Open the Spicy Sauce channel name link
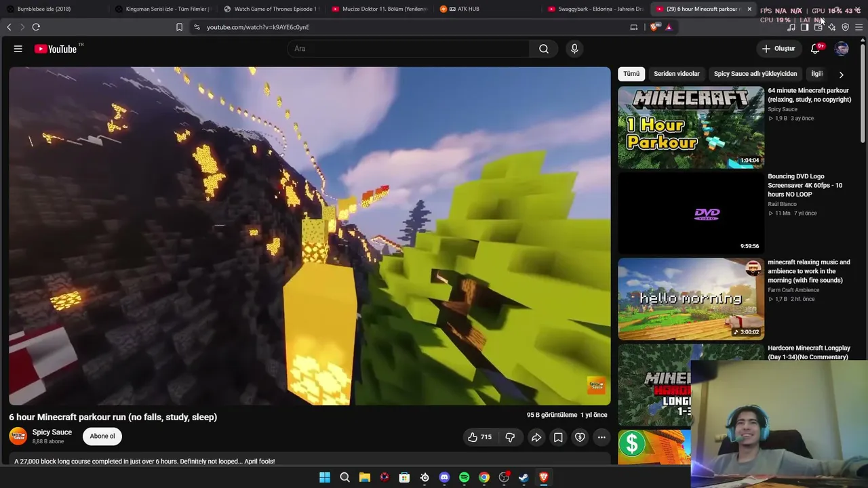 click(x=52, y=432)
